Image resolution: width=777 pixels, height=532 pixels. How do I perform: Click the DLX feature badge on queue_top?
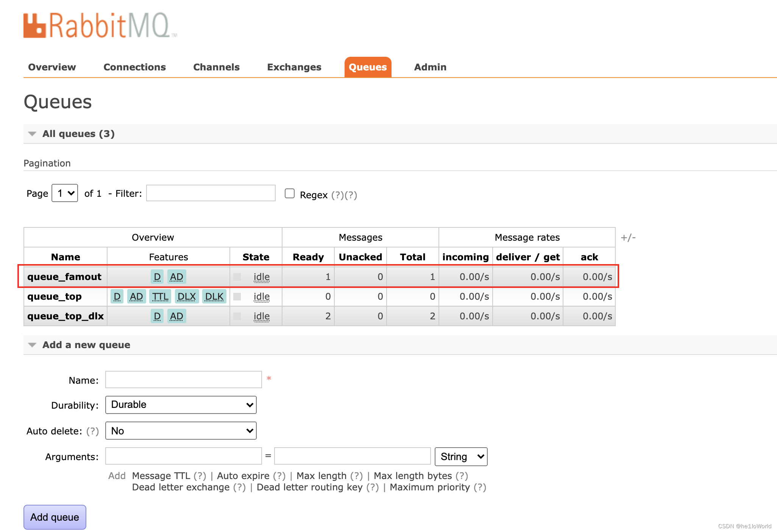[187, 296]
